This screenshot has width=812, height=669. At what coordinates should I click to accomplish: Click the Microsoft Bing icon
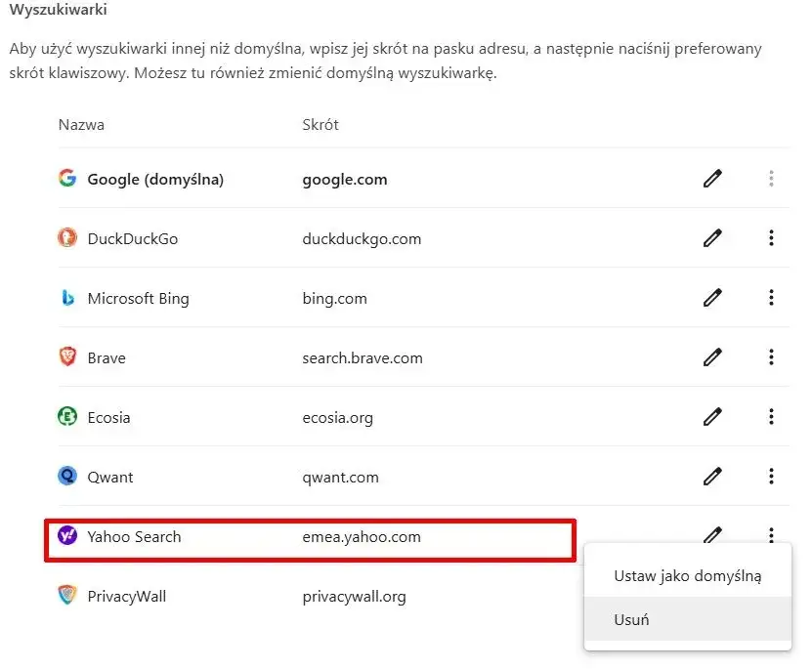[x=66, y=297]
